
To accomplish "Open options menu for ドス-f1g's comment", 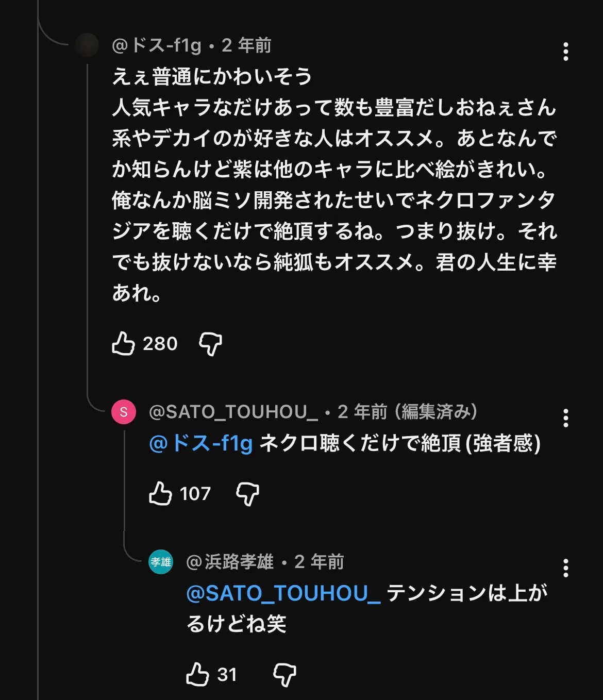I will (565, 52).
